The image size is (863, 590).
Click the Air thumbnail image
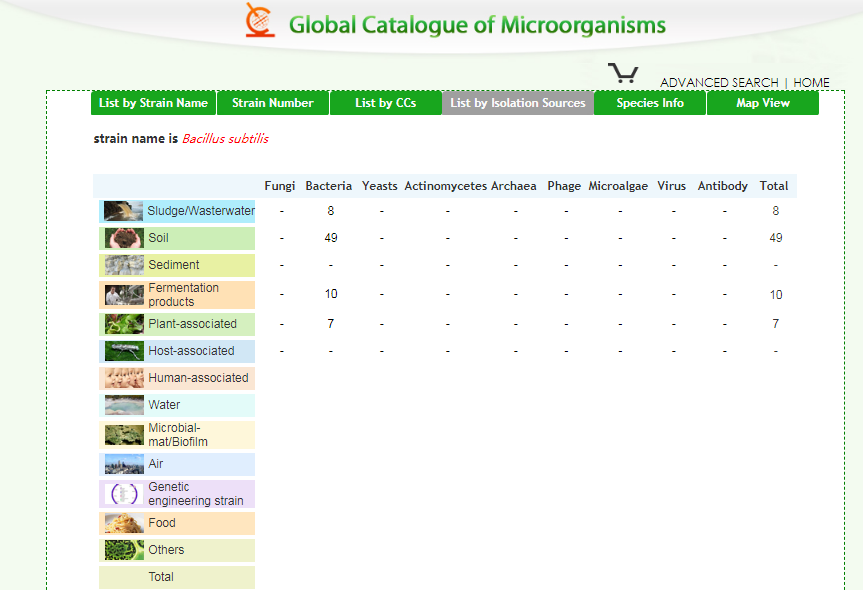(x=124, y=464)
